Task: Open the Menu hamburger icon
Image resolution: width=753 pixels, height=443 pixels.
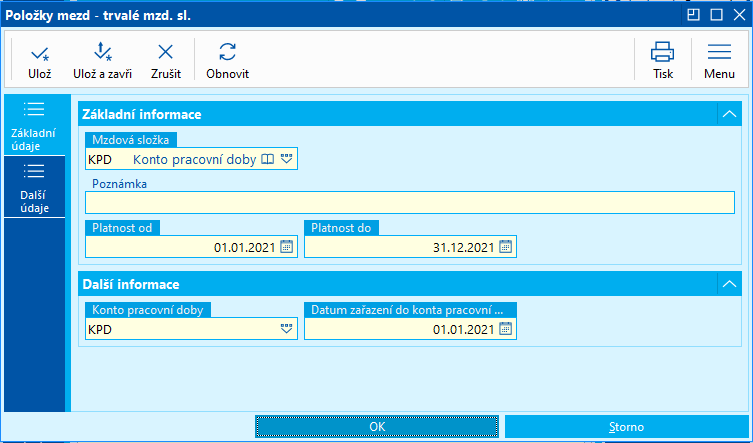Action: pos(719,52)
